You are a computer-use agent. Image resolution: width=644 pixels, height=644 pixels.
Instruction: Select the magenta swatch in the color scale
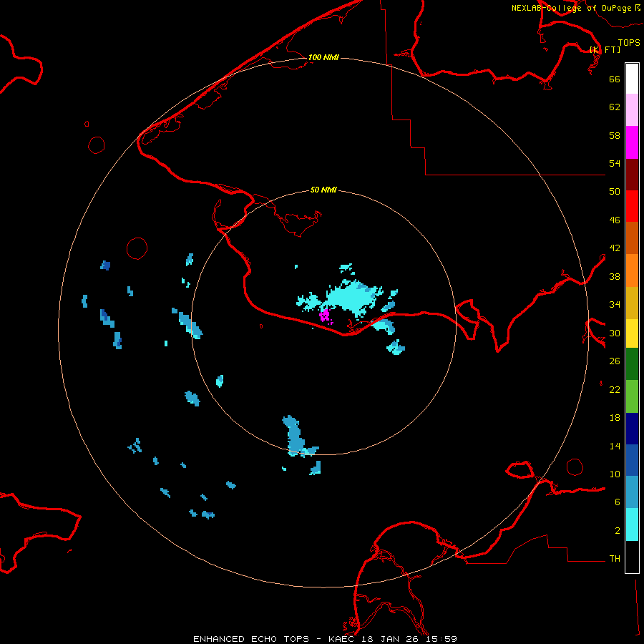point(632,142)
